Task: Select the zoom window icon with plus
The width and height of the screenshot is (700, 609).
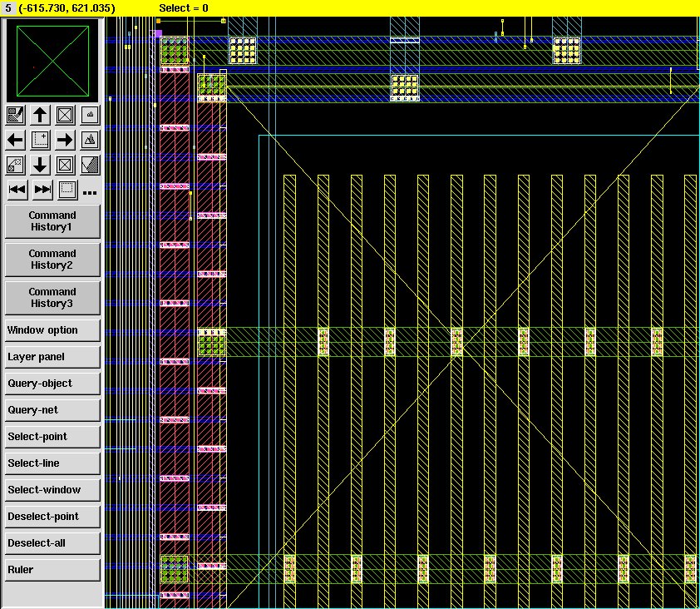Action: pyautogui.click(x=40, y=140)
